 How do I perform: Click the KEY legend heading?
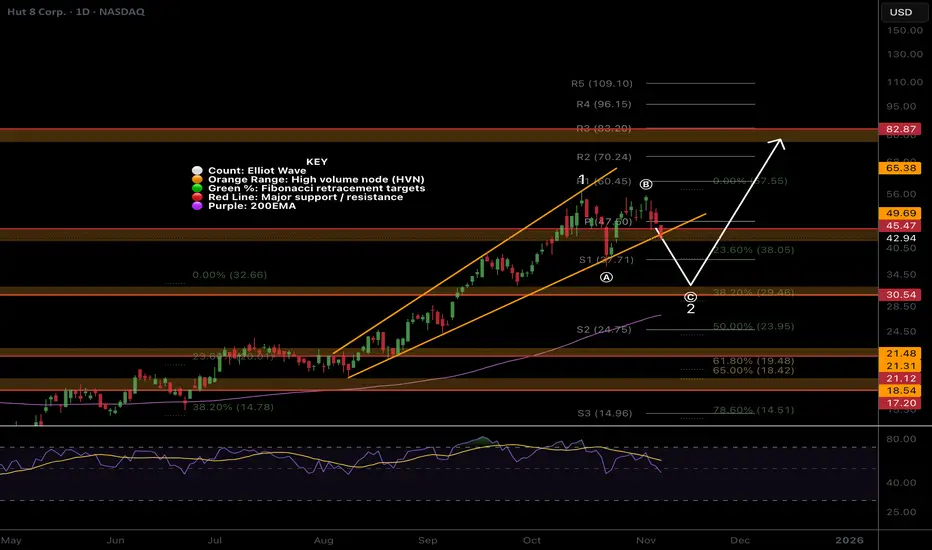317,162
